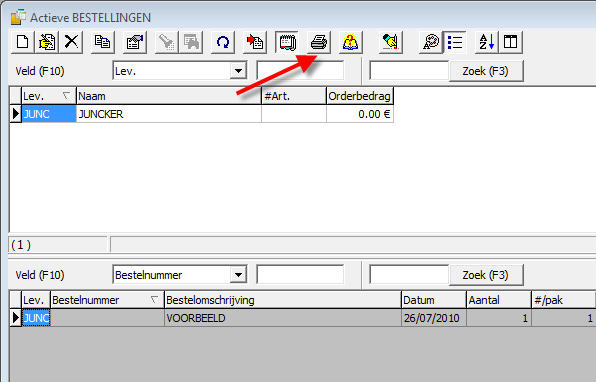Select the JUNCKER supplier row

coord(202,114)
